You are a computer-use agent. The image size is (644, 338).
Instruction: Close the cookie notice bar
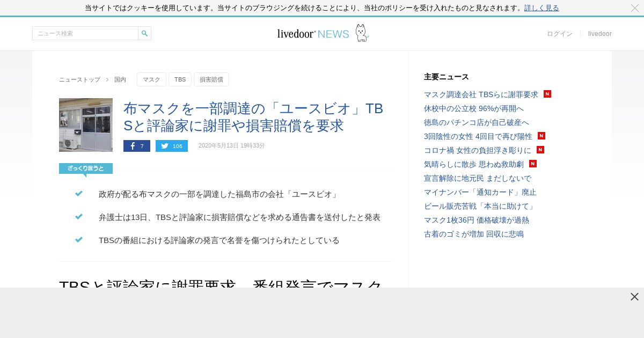(x=634, y=8)
